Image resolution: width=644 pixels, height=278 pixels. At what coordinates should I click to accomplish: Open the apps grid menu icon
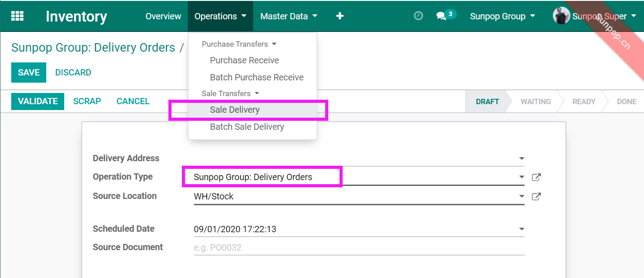pyautogui.click(x=18, y=16)
